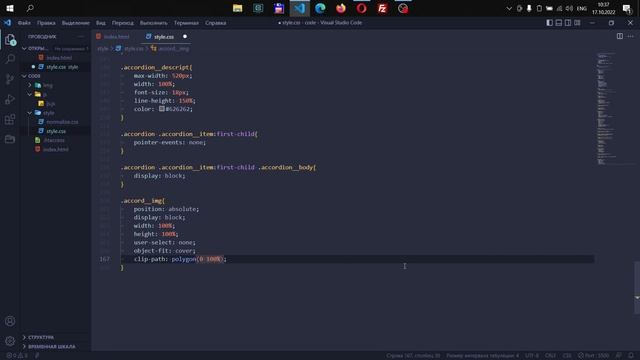Open the Explorer view in the activity bar

coord(10,40)
